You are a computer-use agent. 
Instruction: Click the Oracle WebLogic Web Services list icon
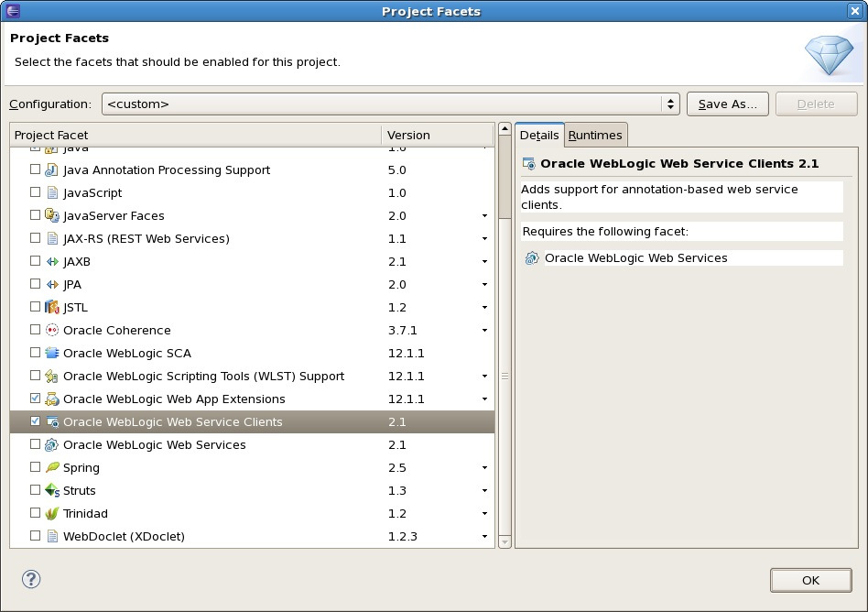(x=51, y=444)
